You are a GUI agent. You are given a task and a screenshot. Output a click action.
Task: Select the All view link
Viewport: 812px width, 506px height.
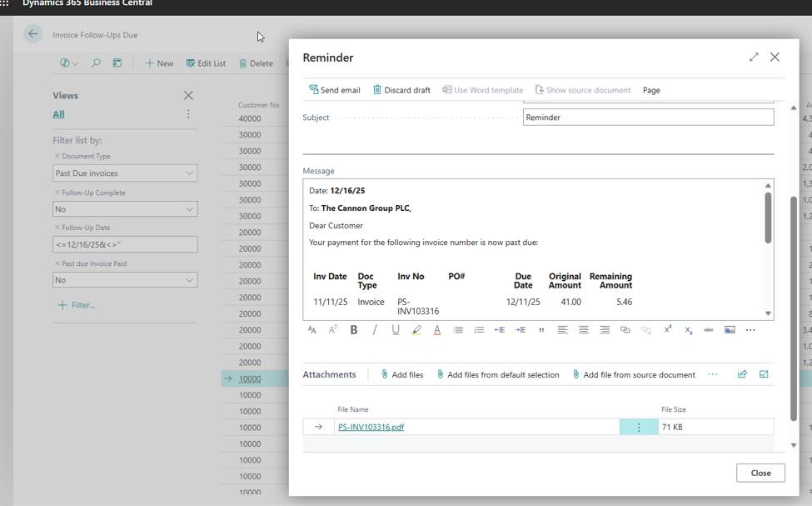point(58,114)
